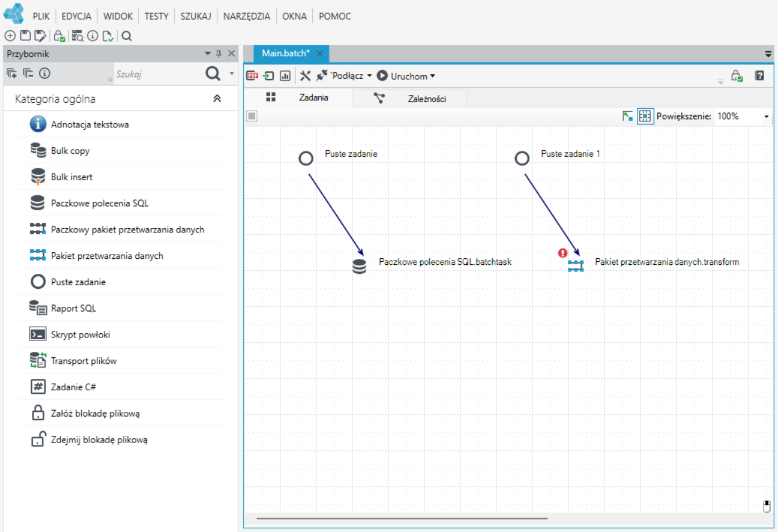Open the chart report icon in the Main.batch toolbar
The height and width of the screenshot is (532, 778).
click(x=285, y=76)
